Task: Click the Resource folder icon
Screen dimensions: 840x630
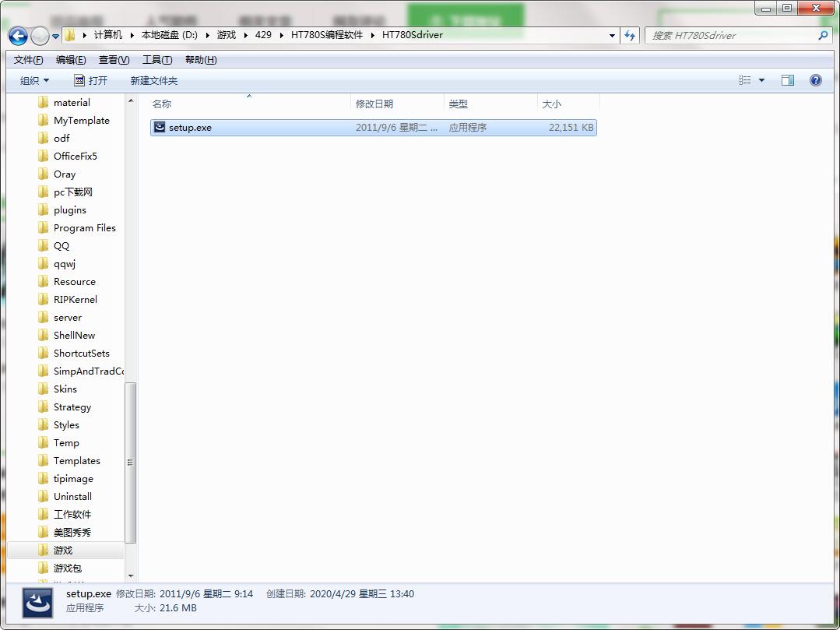Action: 44,281
